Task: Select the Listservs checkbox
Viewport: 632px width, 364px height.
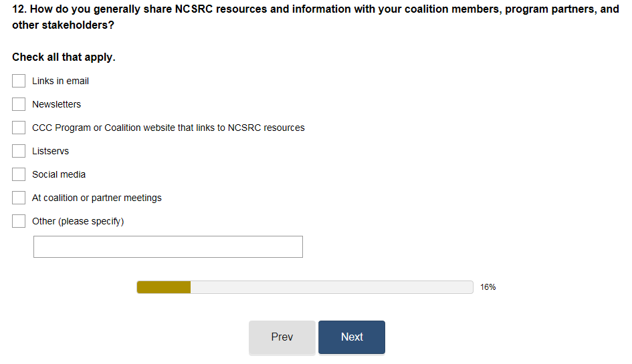Action: click(19, 151)
